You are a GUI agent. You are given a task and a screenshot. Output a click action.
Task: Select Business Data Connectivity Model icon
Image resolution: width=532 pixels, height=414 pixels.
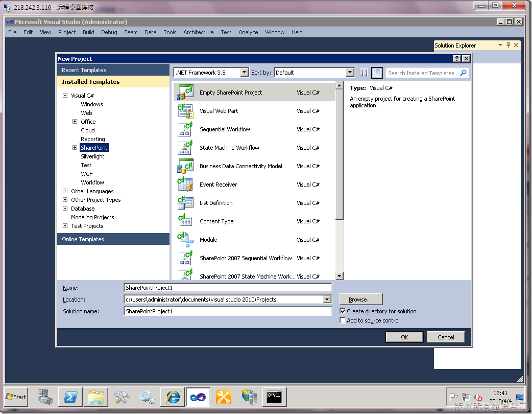[185, 166]
